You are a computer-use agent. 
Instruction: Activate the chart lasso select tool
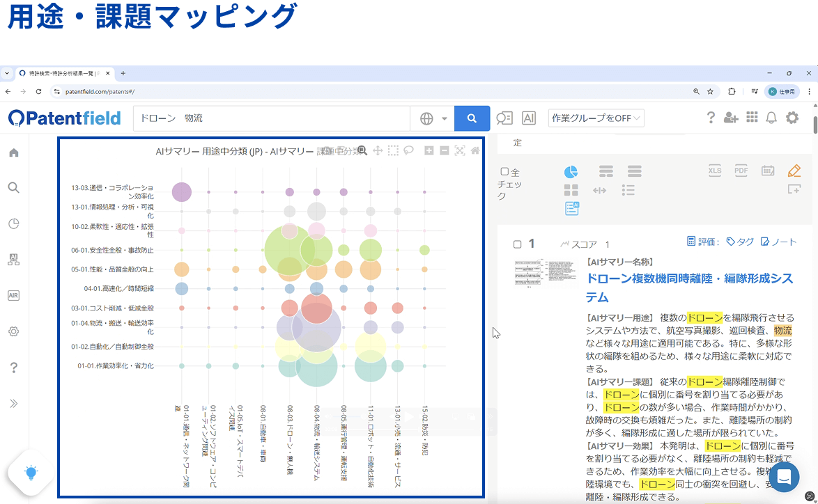click(409, 150)
